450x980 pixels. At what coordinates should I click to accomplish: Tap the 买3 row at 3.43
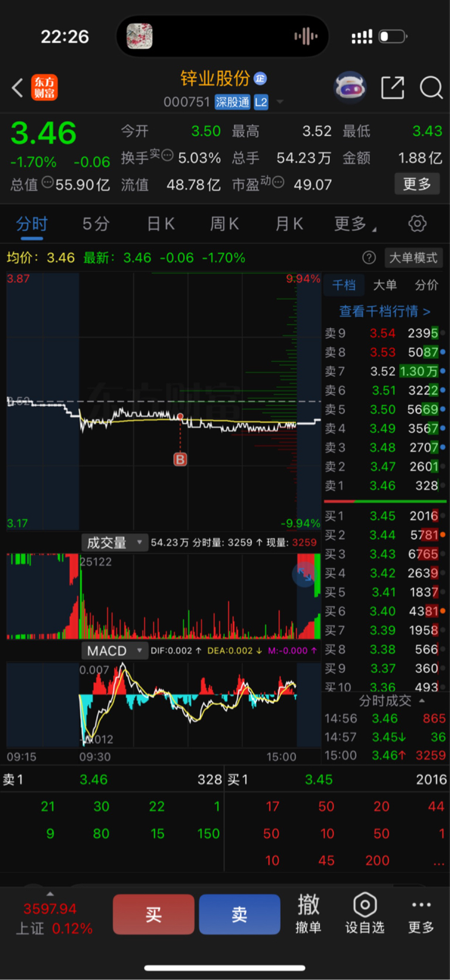click(x=385, y=554)
